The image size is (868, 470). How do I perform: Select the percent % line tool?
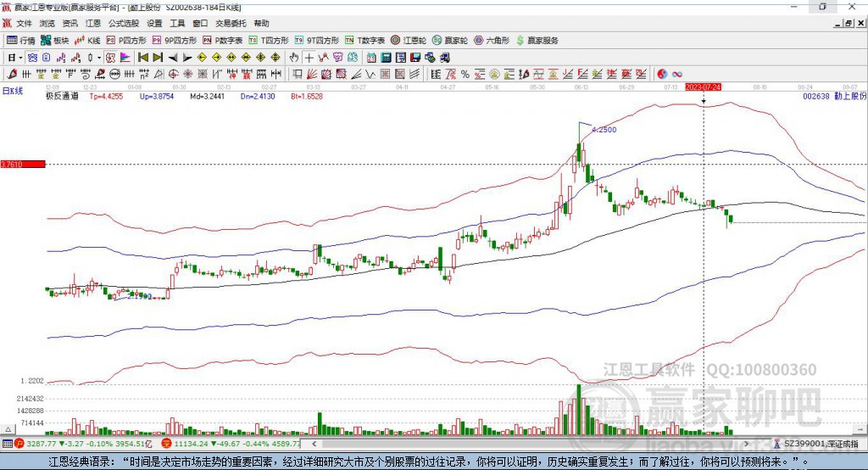coord(465,74)
